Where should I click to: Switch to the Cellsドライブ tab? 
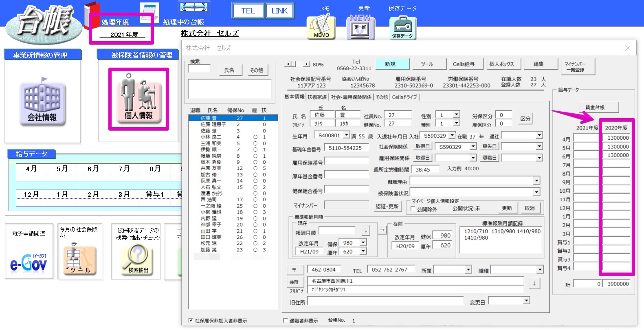click(404, 97)
